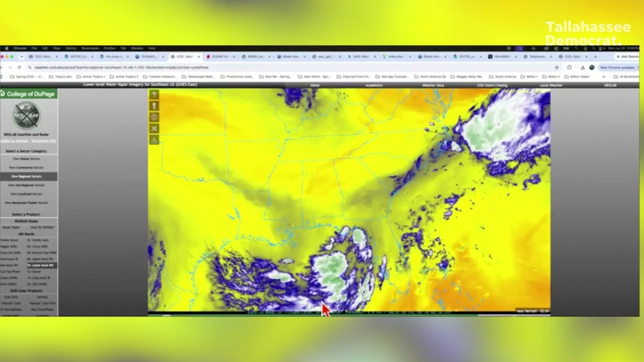This screenshot has width=644, height=362.
Task: Open the Home site nav item
Action: tap(314, 85)
